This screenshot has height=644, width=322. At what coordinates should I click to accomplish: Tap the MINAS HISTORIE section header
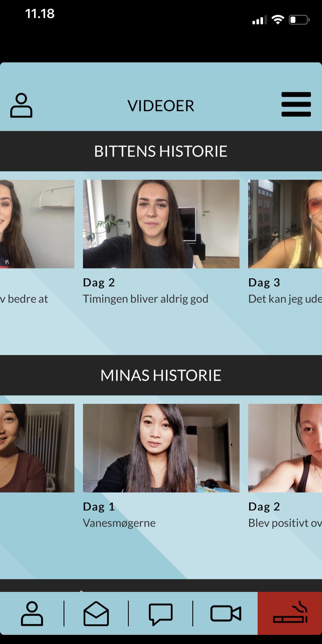tap(161, 375)
